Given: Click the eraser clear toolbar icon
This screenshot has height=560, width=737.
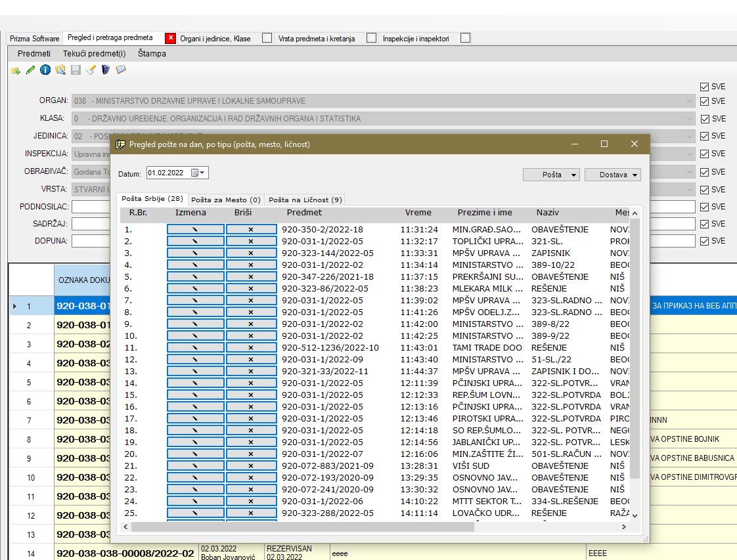Looking at the screenshot, I should pos(91,70).
